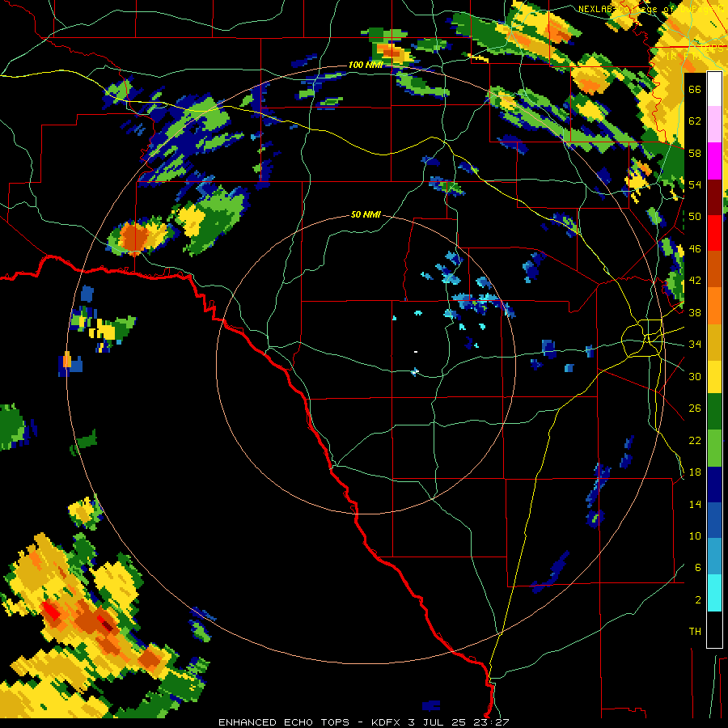
Task: Select the "KDFX" radar site identifier
Action: pos(387,722)
